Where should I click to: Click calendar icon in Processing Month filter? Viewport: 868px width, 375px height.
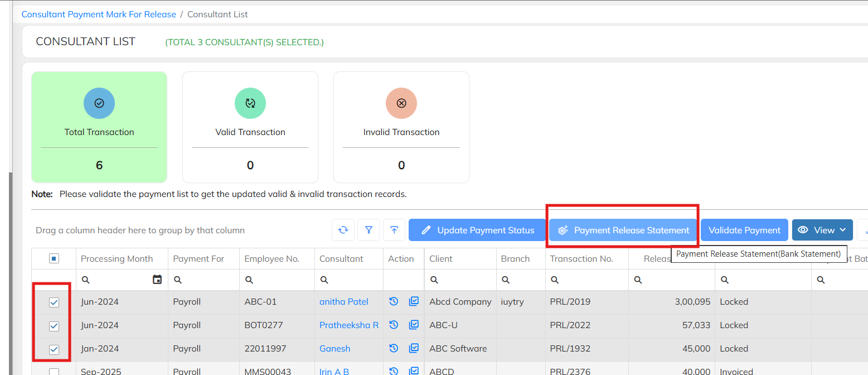point(157,280)
